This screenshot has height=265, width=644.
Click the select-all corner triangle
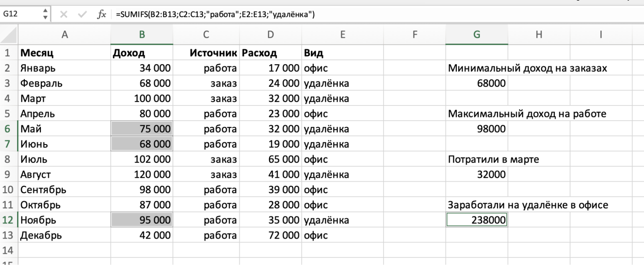tap(9, 35)
